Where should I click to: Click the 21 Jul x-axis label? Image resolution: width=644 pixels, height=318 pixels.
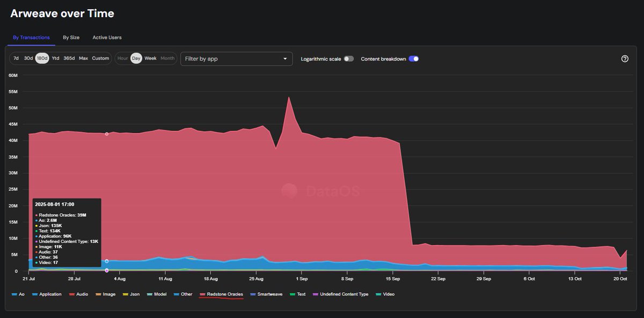[x=29, y=279]
